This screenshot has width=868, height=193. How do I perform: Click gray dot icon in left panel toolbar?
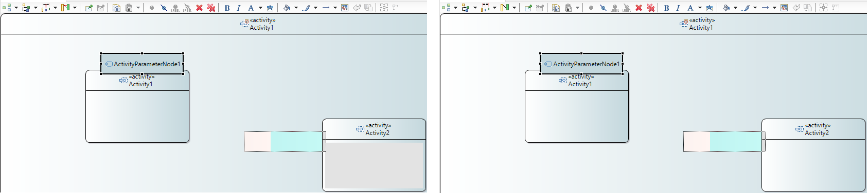[x=152, y=8]
